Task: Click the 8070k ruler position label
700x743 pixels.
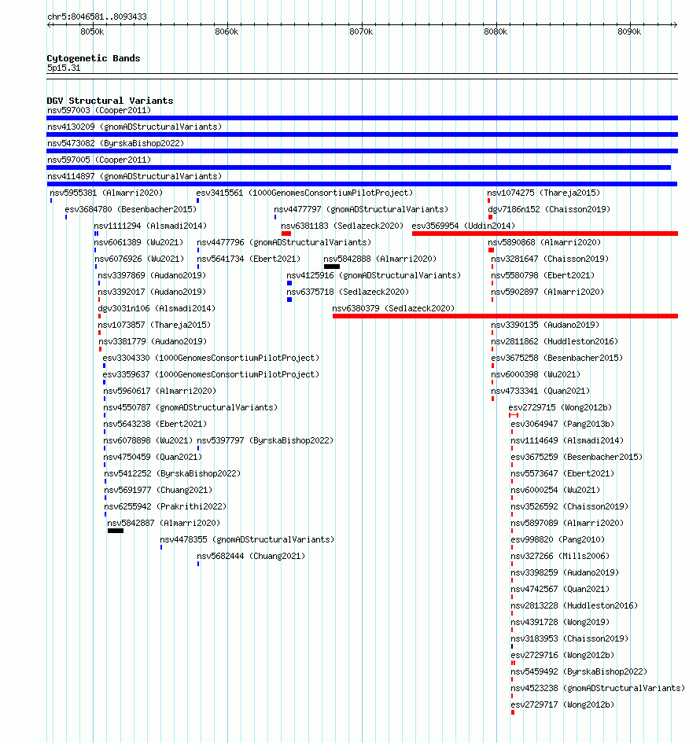Action: [361, 31]
